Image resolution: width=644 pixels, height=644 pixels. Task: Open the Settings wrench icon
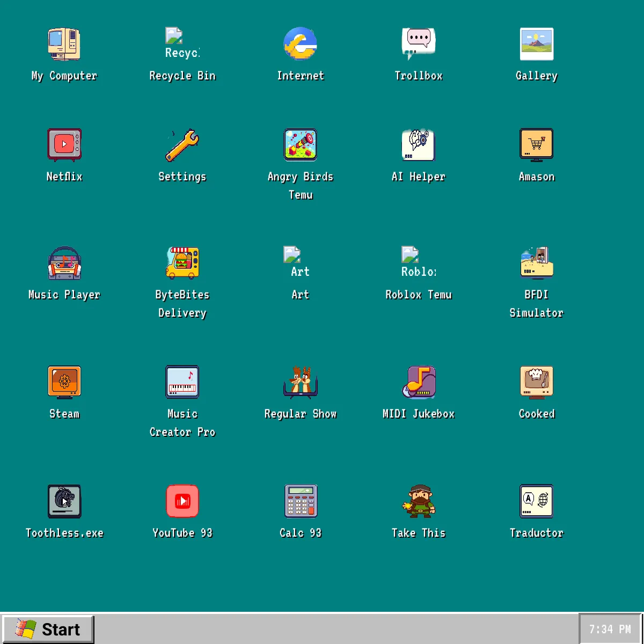[182, 145]
